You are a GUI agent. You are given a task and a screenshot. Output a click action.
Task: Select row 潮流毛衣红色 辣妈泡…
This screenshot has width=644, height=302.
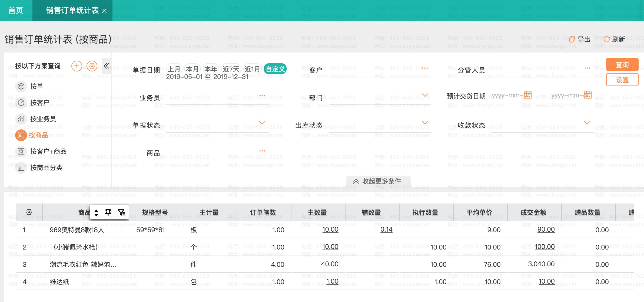click(x=324, y=264)
